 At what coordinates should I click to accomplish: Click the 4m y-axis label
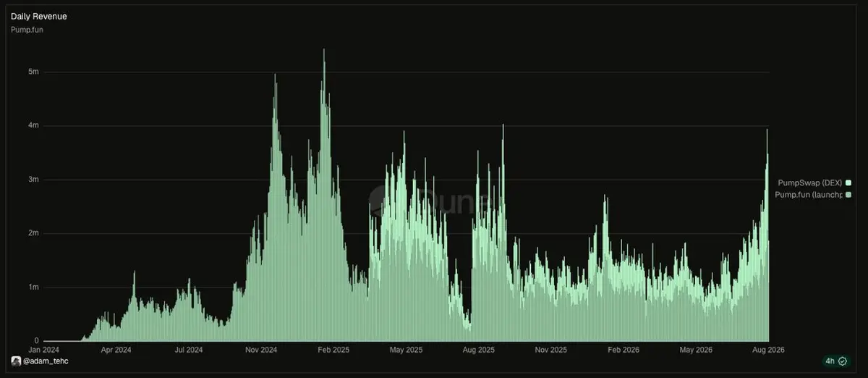pos(33,125)
